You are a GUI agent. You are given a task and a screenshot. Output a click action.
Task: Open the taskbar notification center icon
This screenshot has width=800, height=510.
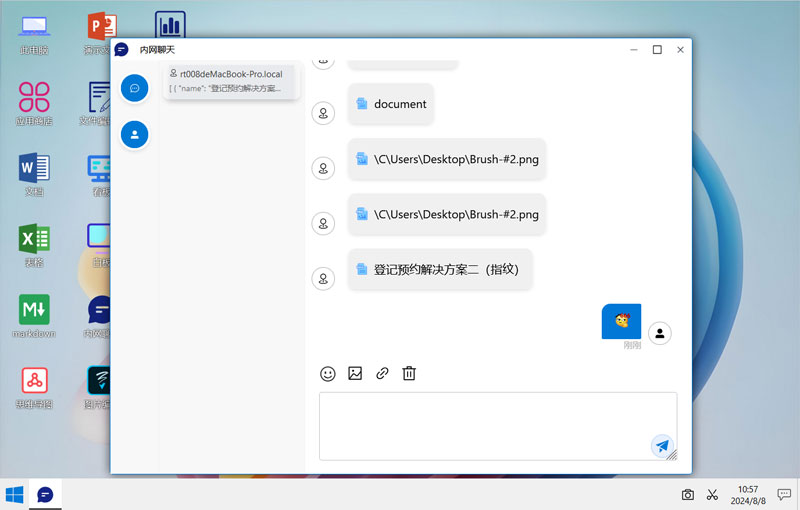click(784, 494)
